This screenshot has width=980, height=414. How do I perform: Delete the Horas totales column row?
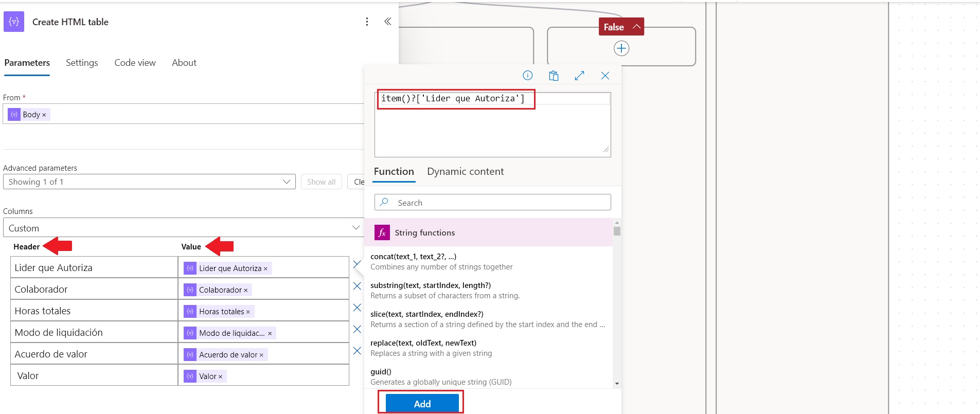coord(357,308)
